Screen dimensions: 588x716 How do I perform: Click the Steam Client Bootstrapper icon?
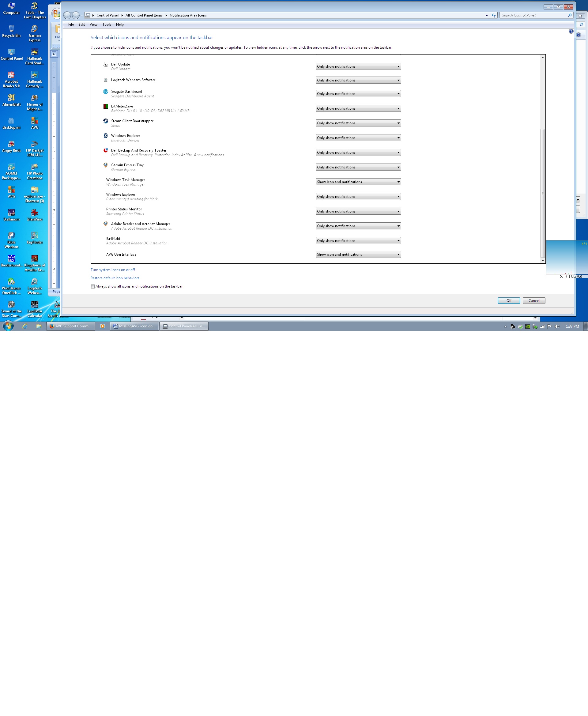tap(105, 121)
